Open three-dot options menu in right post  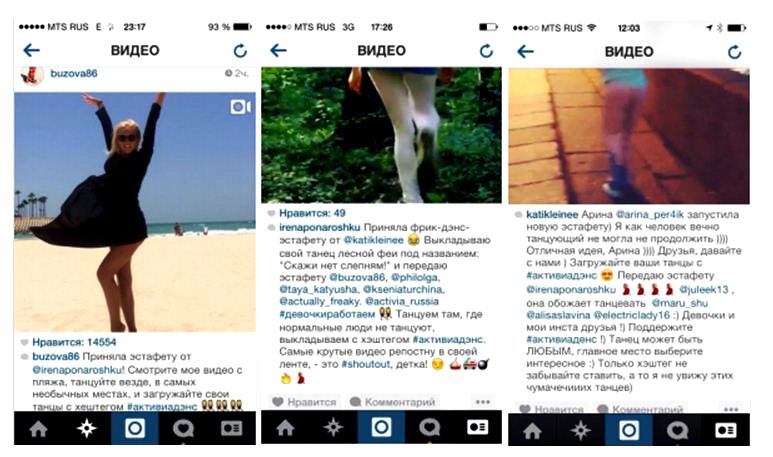pos(731,409)
